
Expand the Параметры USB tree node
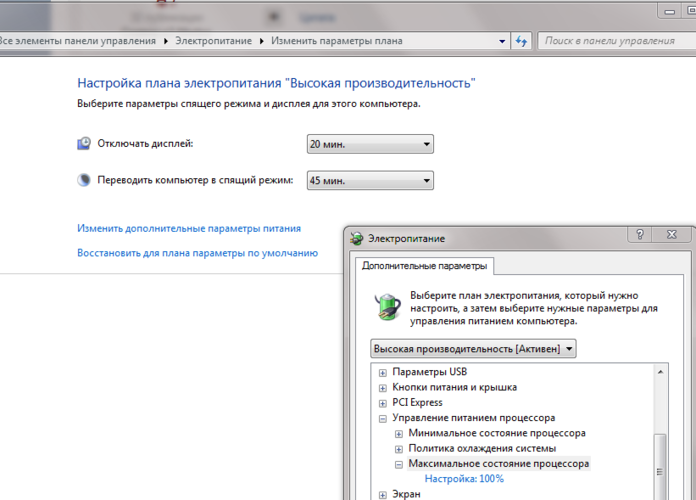pyautogui.click(x=383, y=372)
